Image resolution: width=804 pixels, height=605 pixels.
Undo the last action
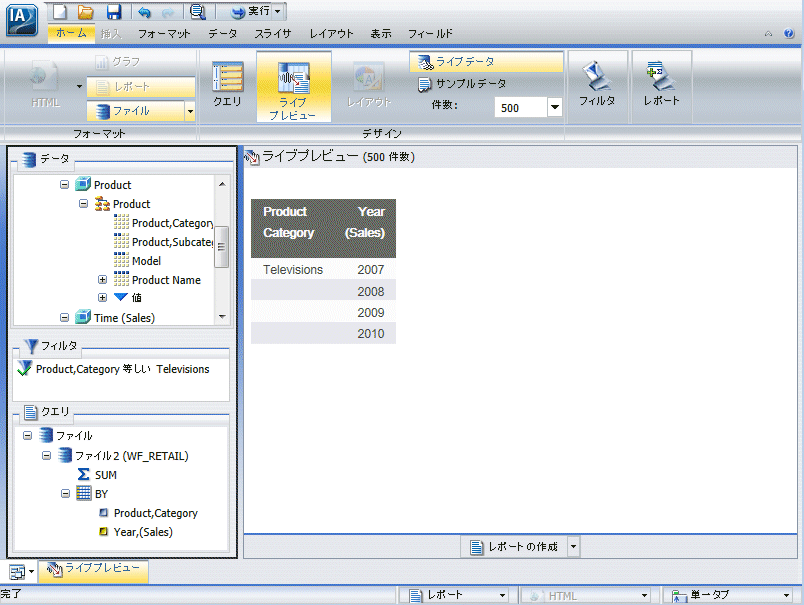click(144, 12)
